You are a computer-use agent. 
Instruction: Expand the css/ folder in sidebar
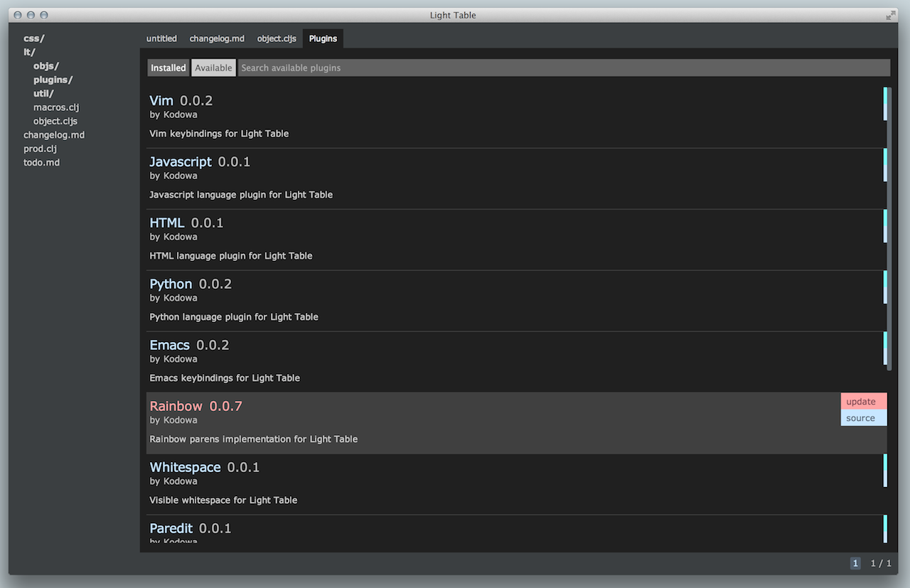coord(33,38)
